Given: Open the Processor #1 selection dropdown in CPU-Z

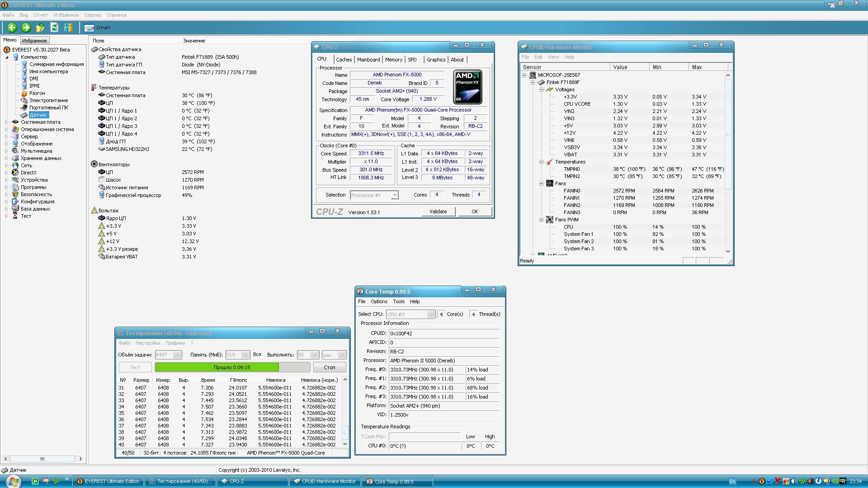Looking at the screenshot, I should coord(374,195).
